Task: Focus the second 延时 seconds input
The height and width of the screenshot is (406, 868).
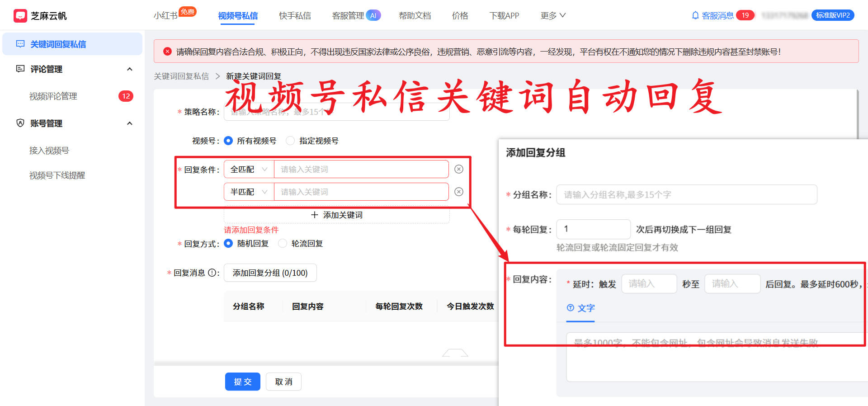Action: [732, 283]
